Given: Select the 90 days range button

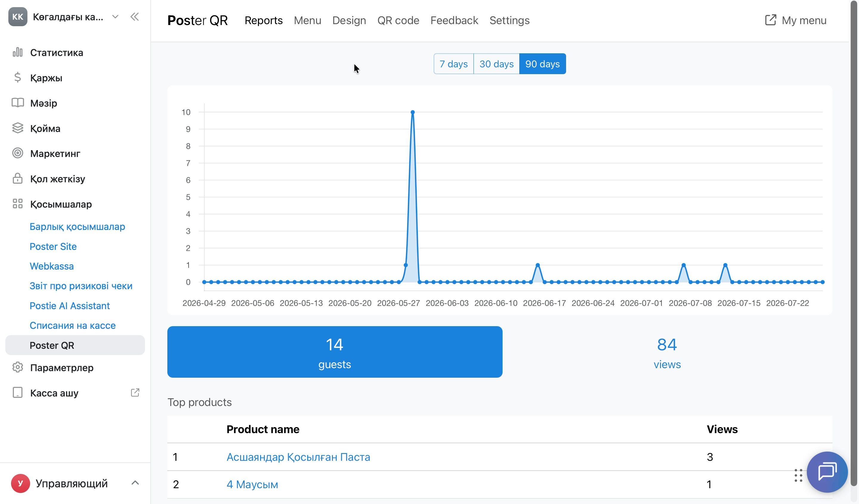Looking at the screenshot, I should [542, 64].
